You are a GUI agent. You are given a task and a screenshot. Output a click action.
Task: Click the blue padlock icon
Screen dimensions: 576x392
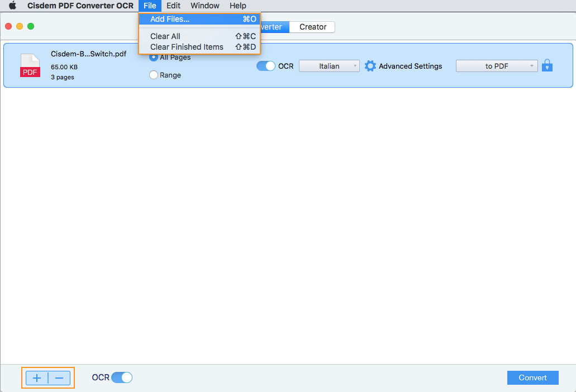[547, 66]
